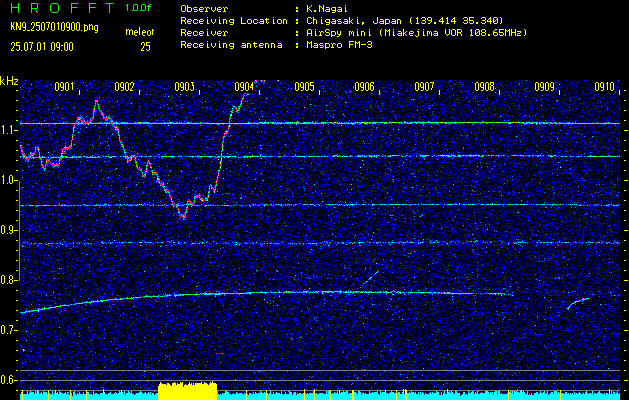The height and width of the screenshot is (400, 629).
Task: Click the 0906 time marker
Action: (x=364, y=87)
